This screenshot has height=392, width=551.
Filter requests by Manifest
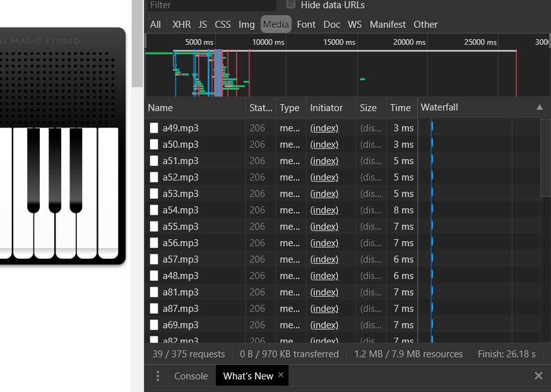388,24
